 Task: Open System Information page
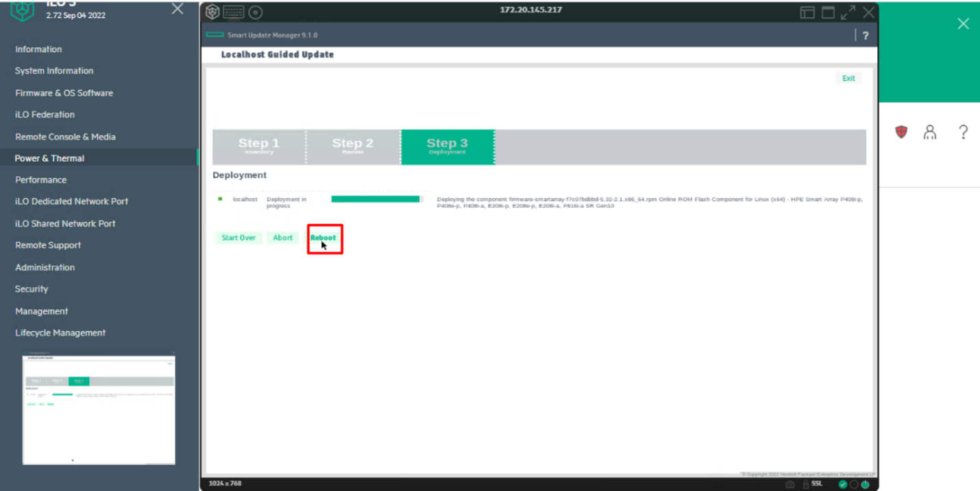54,71
